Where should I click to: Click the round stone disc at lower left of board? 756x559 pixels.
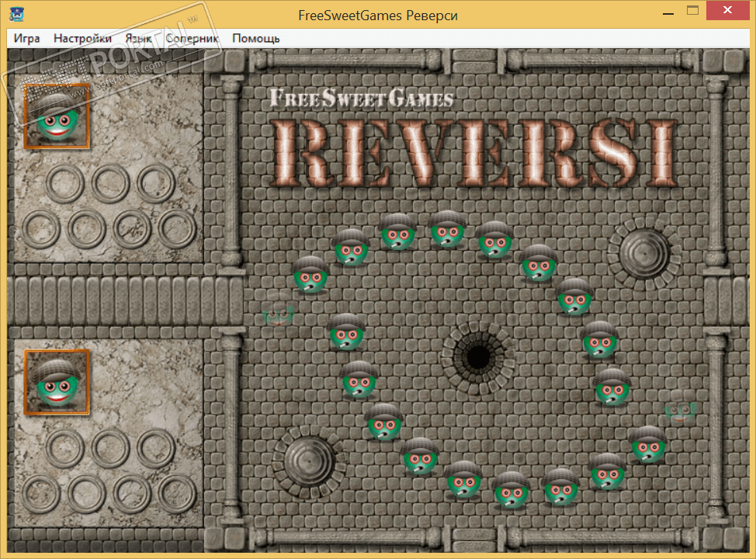309,462
